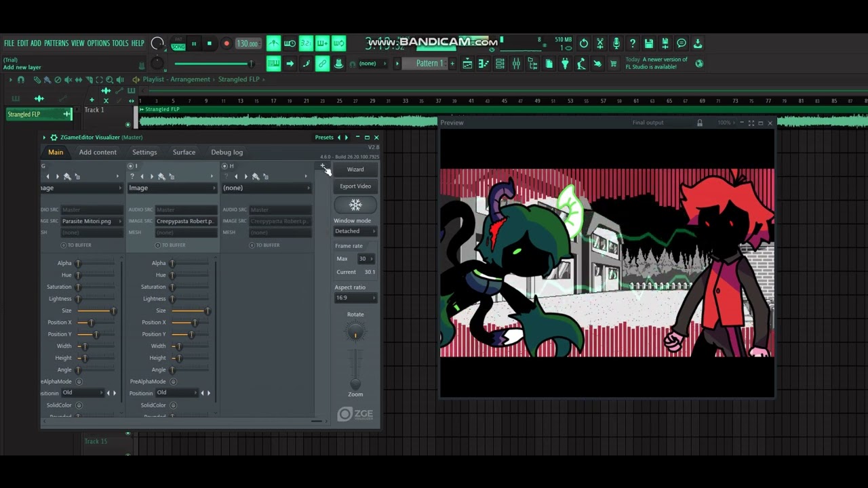This screenshot has width=868, height=488.
Task: Open the channel rack toolbar icon
Action: (x=500, y=64)
